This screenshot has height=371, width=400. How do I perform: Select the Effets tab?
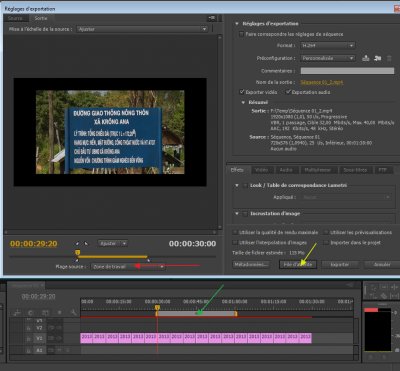(x=237, y=170)
